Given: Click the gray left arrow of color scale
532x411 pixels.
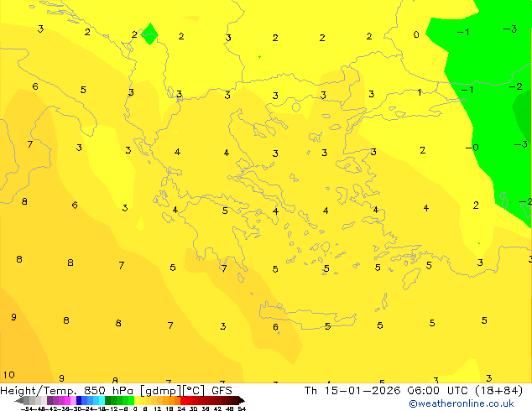Looking at the screenshot, I should tap(18, 400).
